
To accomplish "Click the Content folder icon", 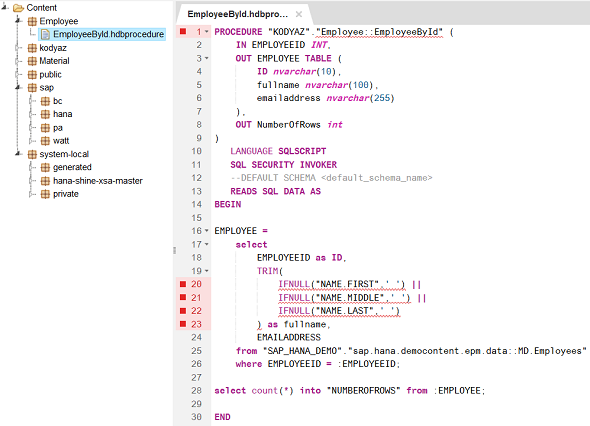I will tap(18, 8).
